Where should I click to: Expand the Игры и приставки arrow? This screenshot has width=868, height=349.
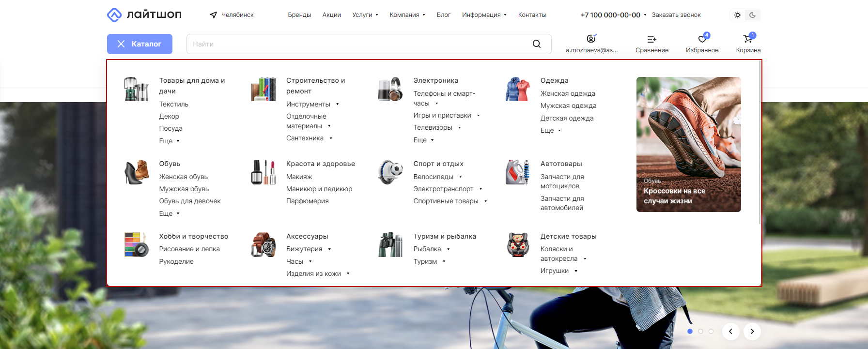(x=479, y=116)
